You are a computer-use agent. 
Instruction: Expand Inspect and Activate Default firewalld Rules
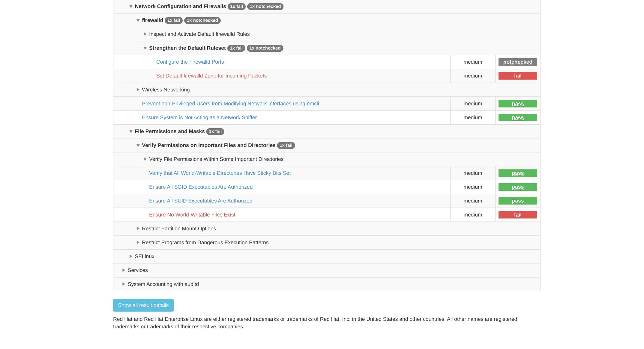pyautogui.click(x=145, y=34)
